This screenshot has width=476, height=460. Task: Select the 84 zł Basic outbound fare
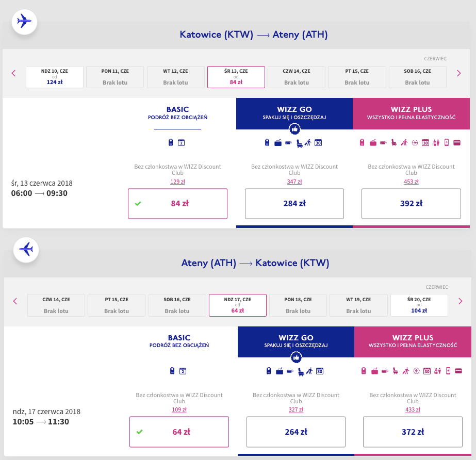pyautogui.click(x=177, y=204)
